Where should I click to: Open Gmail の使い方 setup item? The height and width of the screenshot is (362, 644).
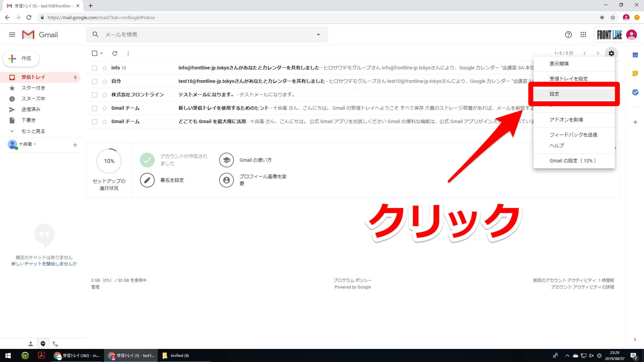point(255,160)
